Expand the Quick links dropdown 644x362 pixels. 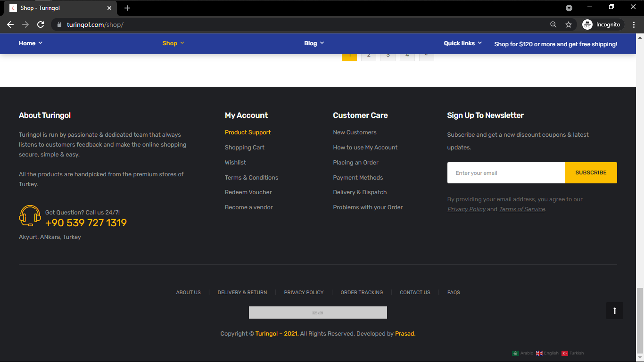coord(463,43)
